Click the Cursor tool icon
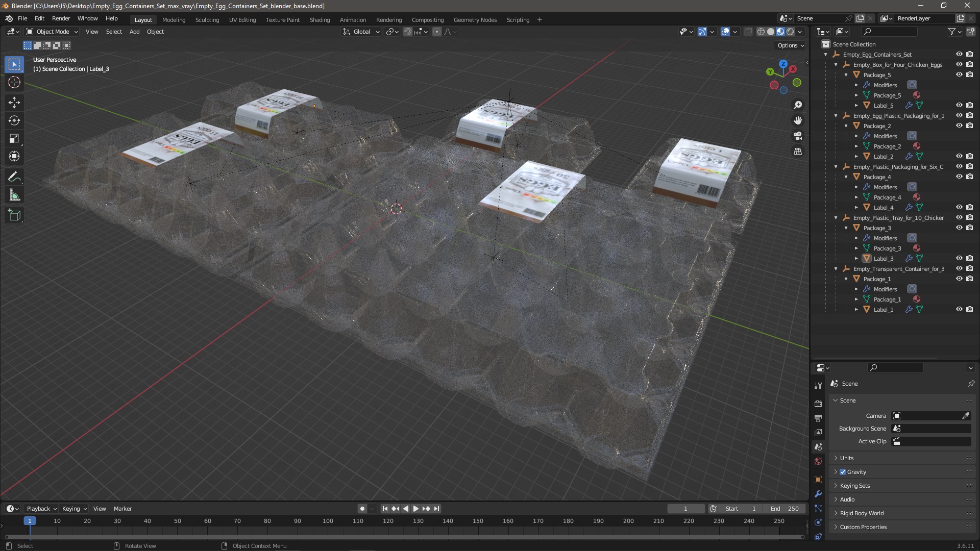The height and width of the screenshot is (551, 980). (x=15, y=82)
